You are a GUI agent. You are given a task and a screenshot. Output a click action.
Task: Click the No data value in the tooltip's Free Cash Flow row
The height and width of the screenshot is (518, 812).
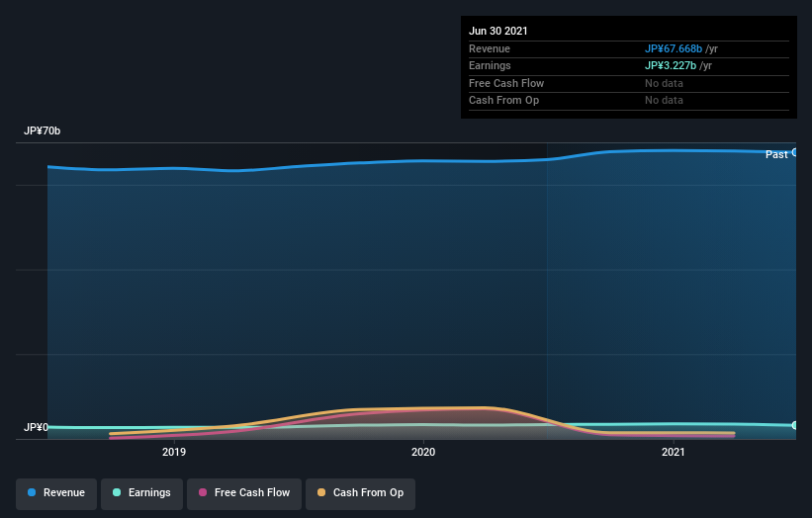(664, 83)
